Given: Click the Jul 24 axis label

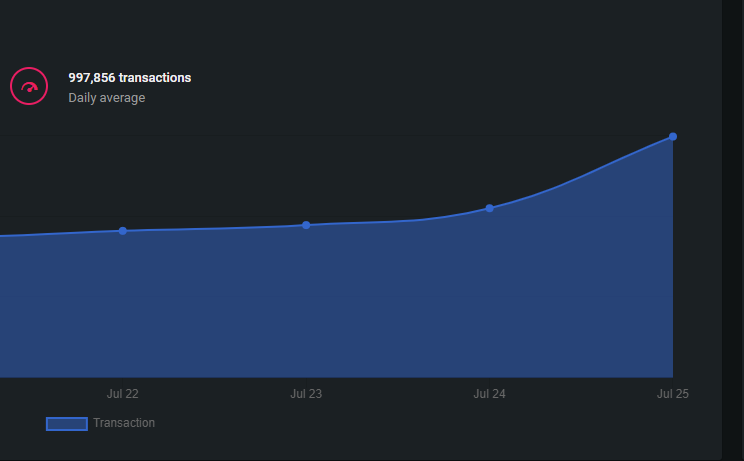Looking at the screenshot, I should click(490, 394).
